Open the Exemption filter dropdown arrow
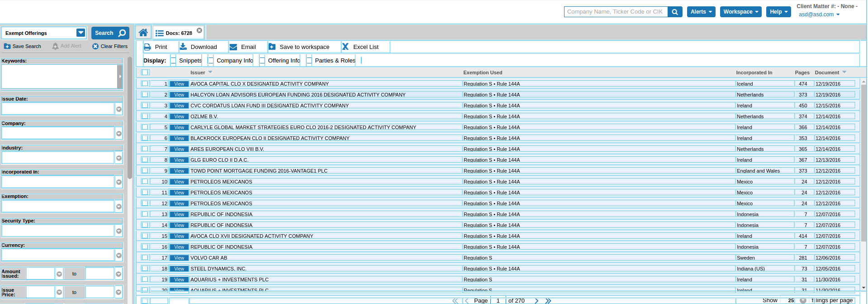Image resolution: width=868 pixels, height=304 pixels. click(x=119, y=206)
